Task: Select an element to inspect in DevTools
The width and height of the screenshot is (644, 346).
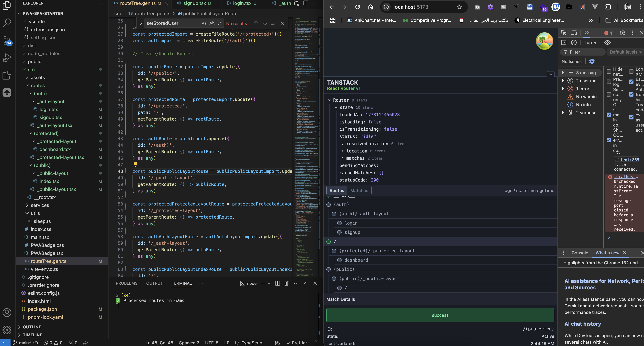Action: click(x=564, y=33)
